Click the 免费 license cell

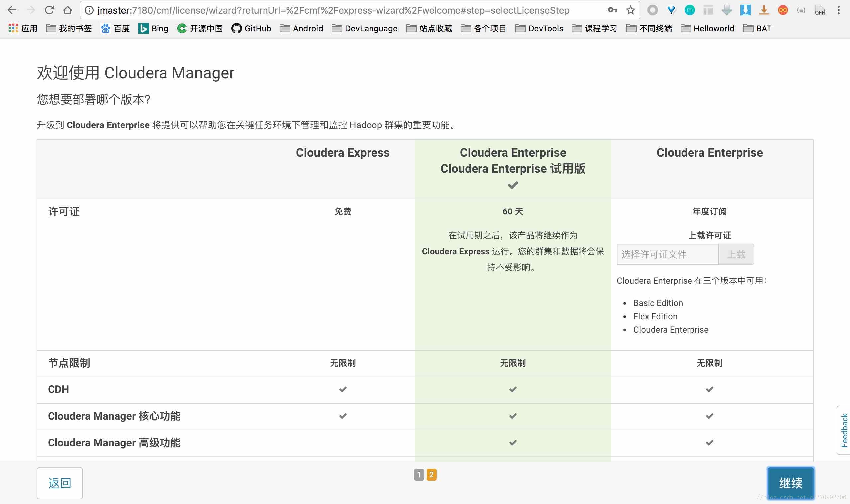pyautogui.click(x=343, y=211)
